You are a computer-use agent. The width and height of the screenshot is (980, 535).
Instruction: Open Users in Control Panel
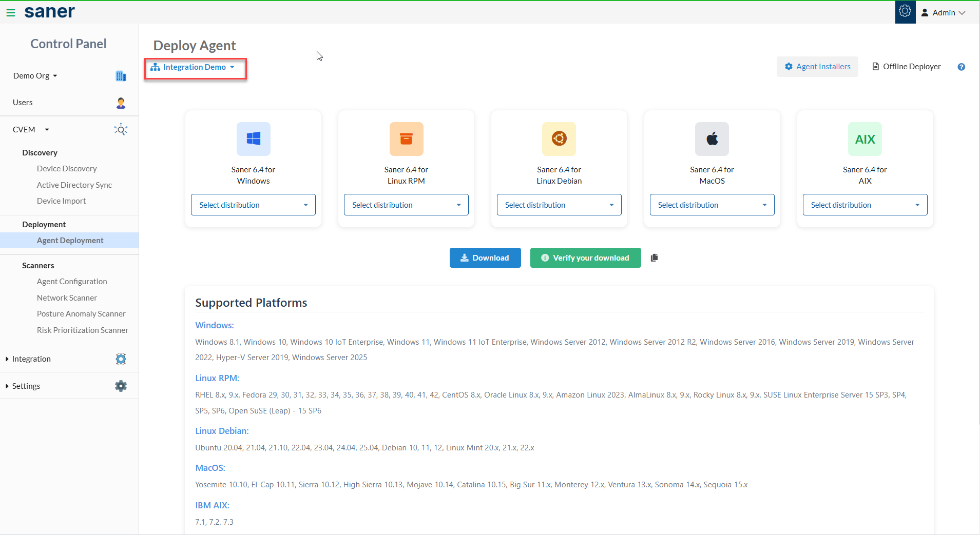pos(23,103)
